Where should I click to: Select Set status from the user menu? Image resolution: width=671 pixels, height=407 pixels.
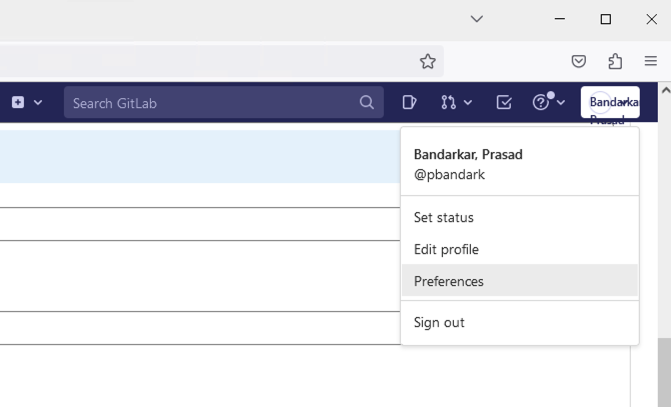pyautogui.click(x=444, y=217)
